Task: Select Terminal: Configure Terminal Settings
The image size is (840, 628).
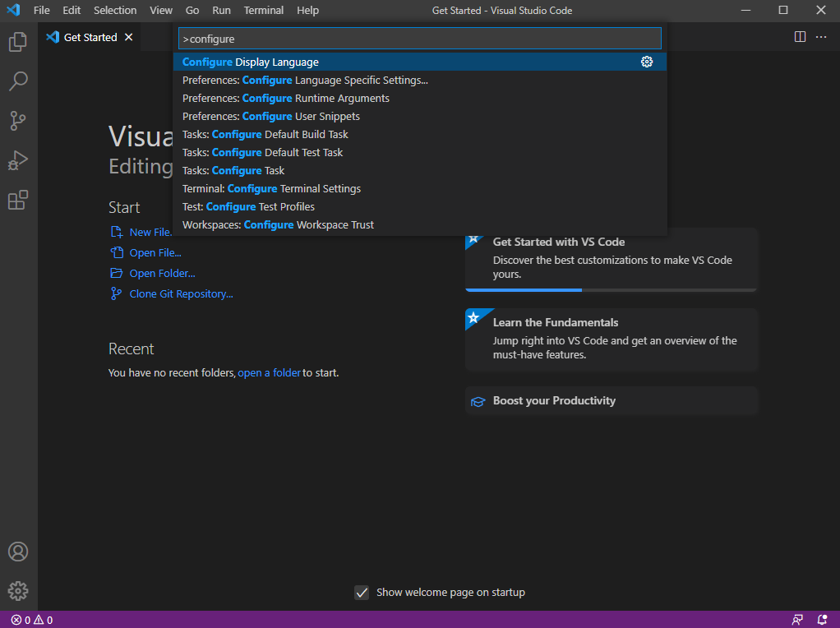Action: [420, 188]
